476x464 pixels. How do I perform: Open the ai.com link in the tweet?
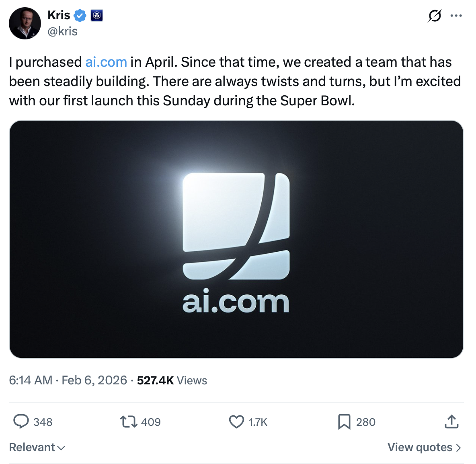point(105,62)
